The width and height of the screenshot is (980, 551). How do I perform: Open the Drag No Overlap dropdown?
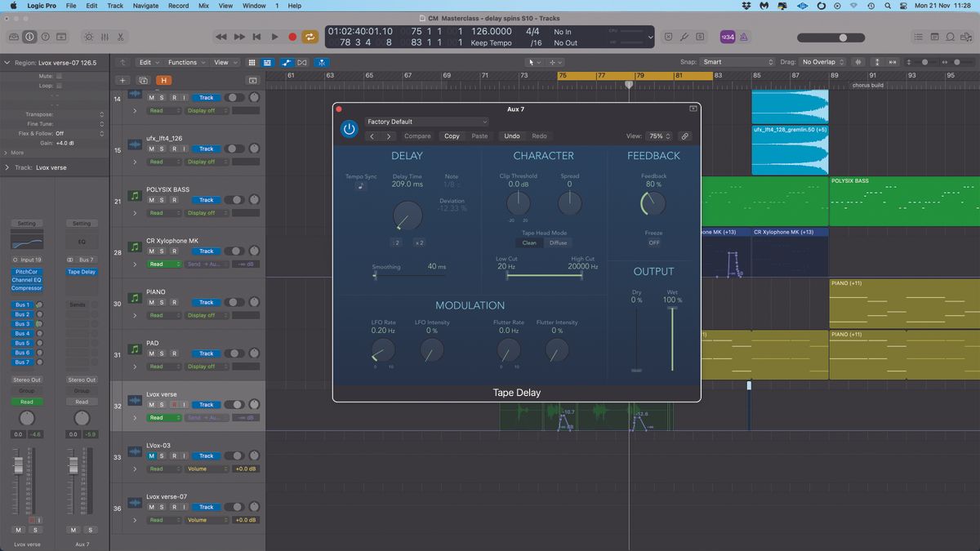[x=821, y=61]
